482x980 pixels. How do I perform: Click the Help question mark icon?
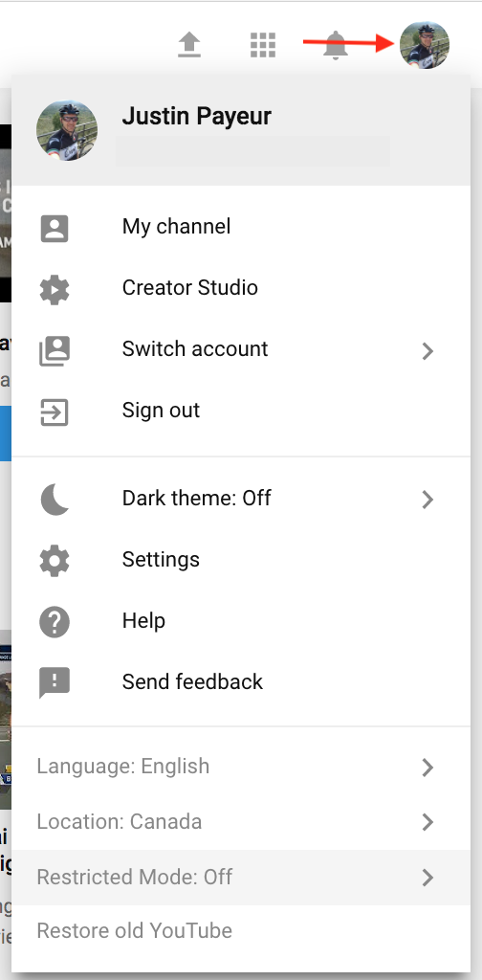tap(55, 622)
